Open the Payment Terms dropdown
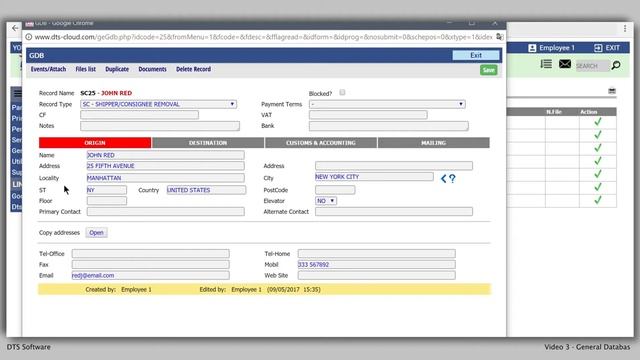Viewport: 640px width, 360px height. pos(387,104)
